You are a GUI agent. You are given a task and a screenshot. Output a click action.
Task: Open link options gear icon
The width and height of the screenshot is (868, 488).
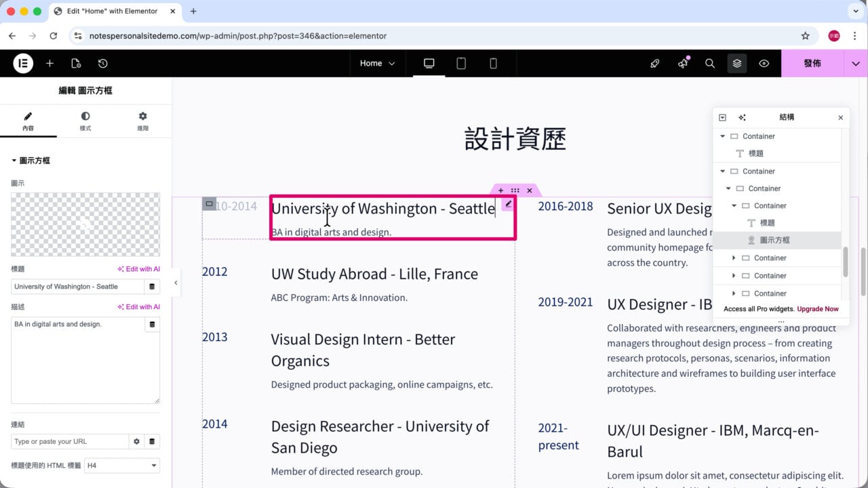coord(136,441)
